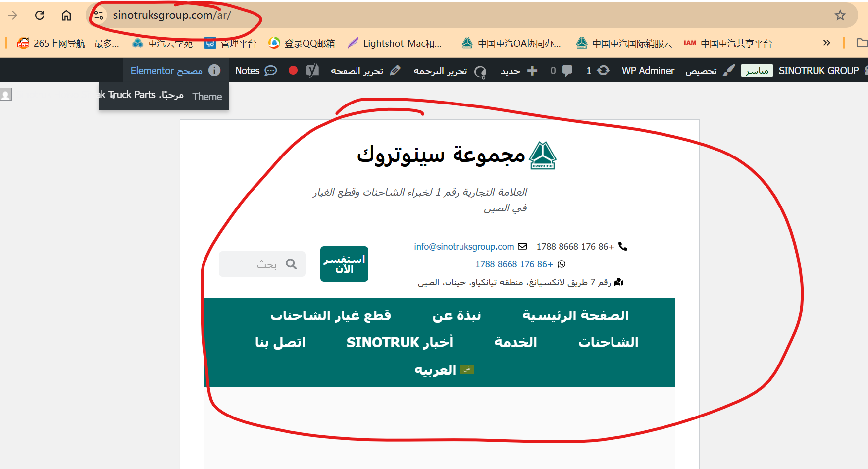
Task: Open updates icon showing 1
Action: coord(598,71)
